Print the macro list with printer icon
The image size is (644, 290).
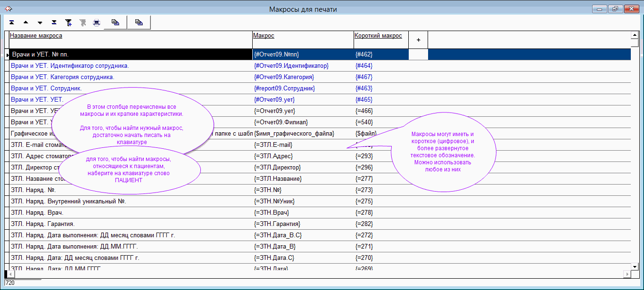[x=97, y=23]
